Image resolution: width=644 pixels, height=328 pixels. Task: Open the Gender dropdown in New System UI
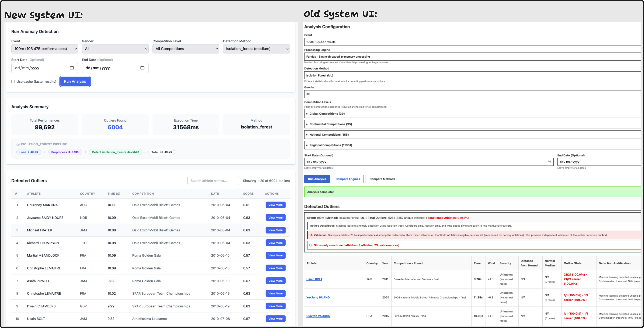115,49
